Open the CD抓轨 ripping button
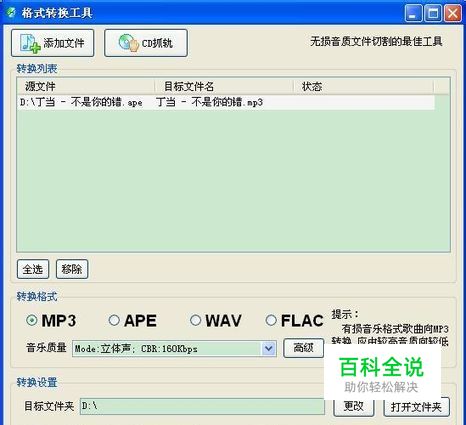Screen dimensions: 466x425 pos(146,43)
